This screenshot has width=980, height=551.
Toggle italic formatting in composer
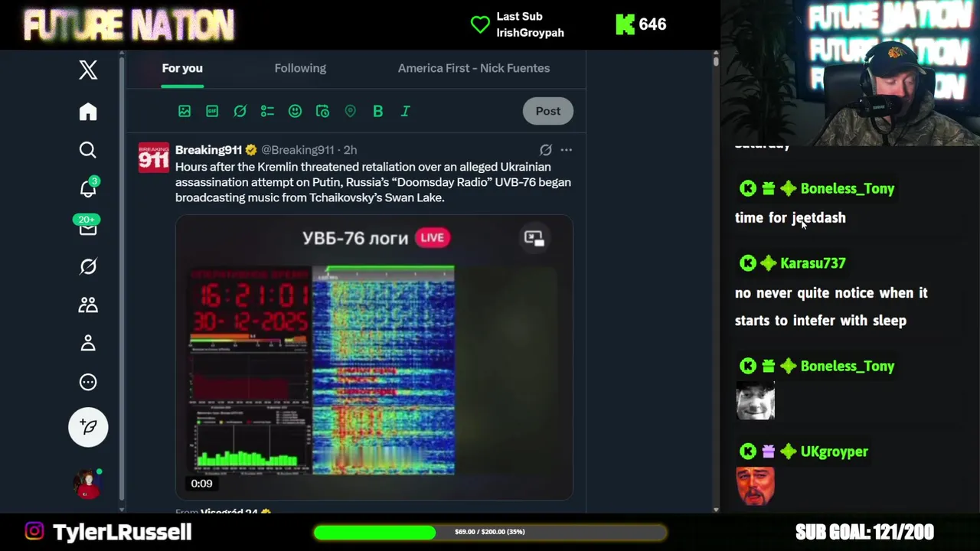(405, 111)
